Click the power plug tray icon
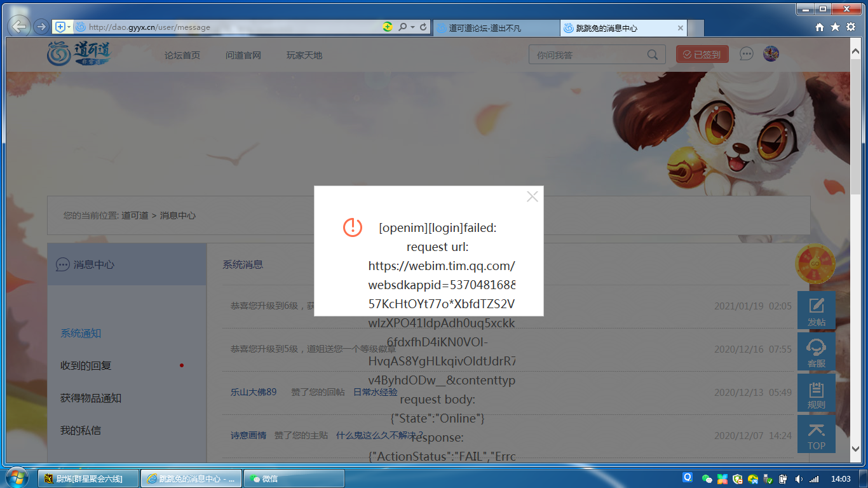The image size is (868, 488). [783, 478]
